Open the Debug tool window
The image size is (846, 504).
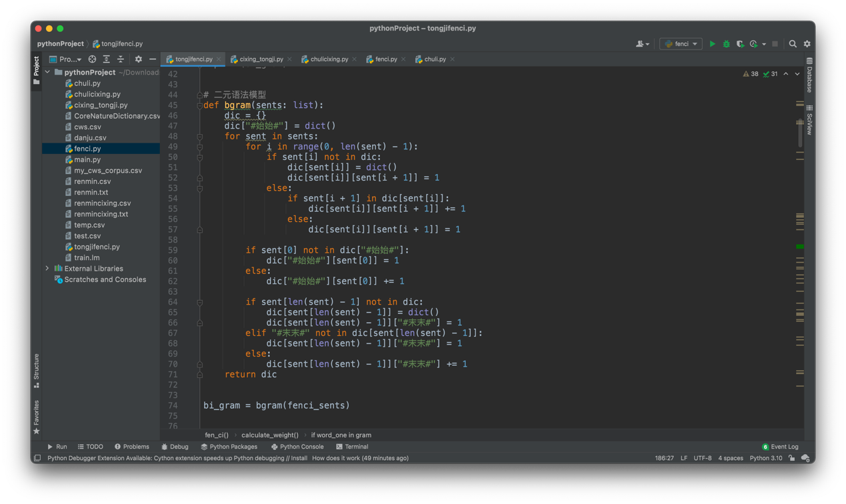click(175, 447)
